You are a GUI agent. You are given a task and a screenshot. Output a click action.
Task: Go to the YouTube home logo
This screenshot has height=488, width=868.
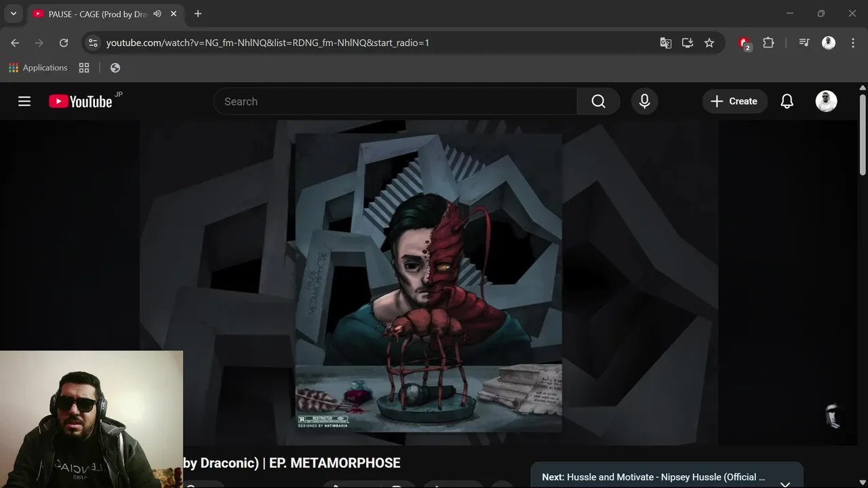(x=80, y=102)
